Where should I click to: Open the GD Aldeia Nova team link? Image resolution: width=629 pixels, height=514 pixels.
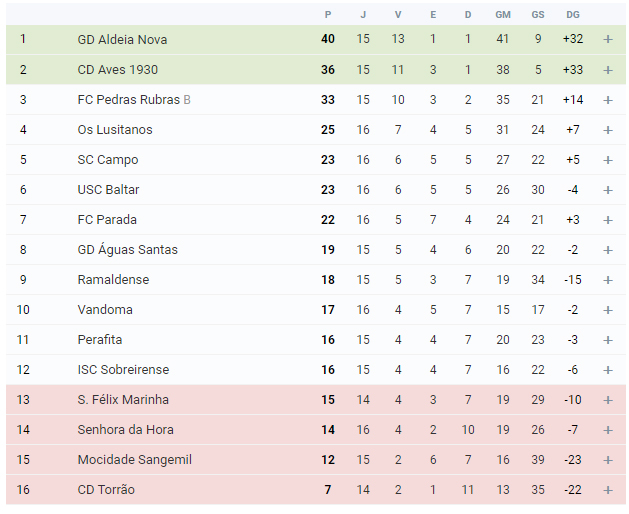pos(122,39)
